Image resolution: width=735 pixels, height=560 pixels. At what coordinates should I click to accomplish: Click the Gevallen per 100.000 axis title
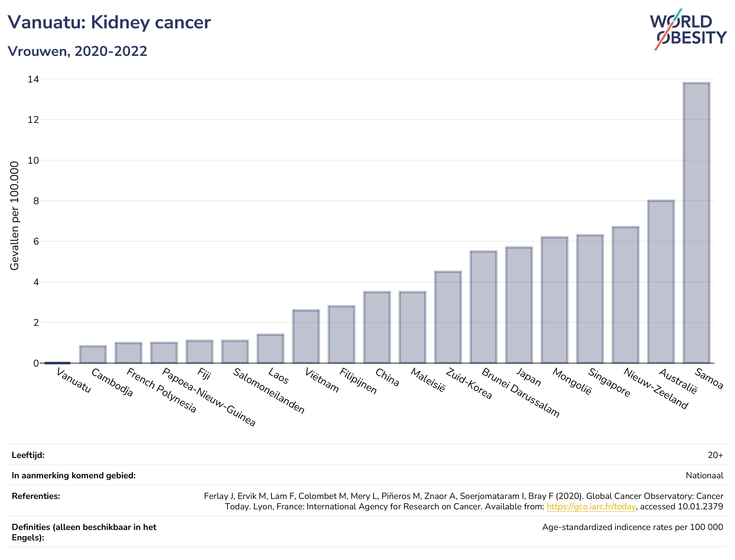tap(14, 216)
